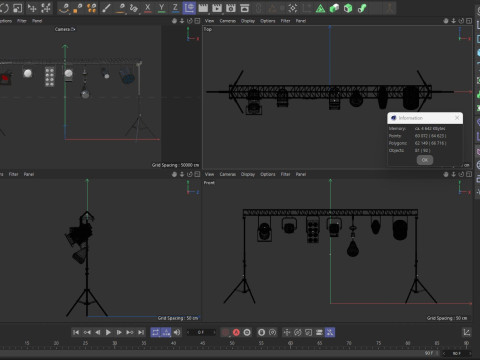
Task: Click render to Picture Viewer icon
Action: click(x=217, y=8)
